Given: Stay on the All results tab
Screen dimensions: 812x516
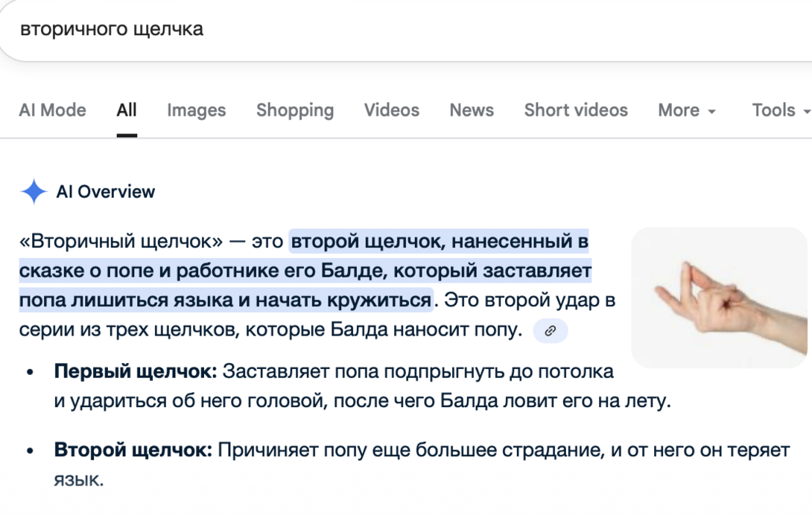Looking at the screenshot, I should point(126,110).
